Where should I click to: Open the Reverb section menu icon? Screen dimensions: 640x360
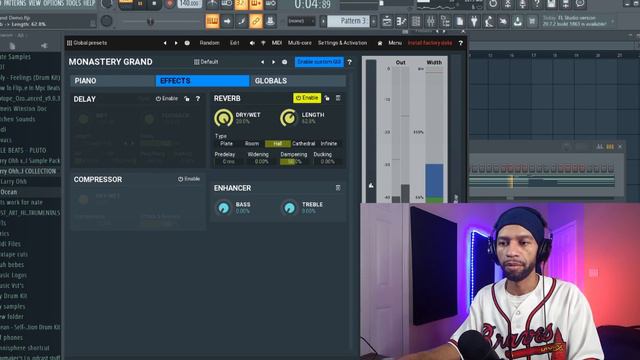pos(338,98)
